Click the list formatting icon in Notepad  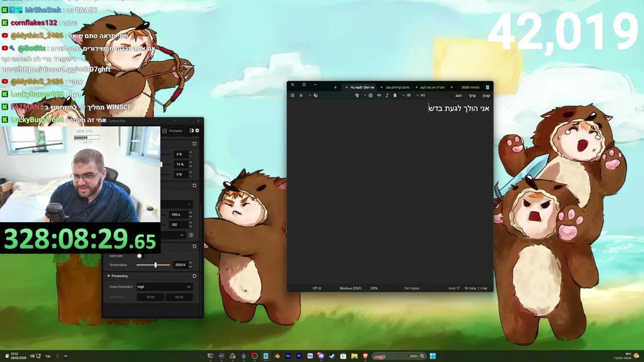pos(409,96)
